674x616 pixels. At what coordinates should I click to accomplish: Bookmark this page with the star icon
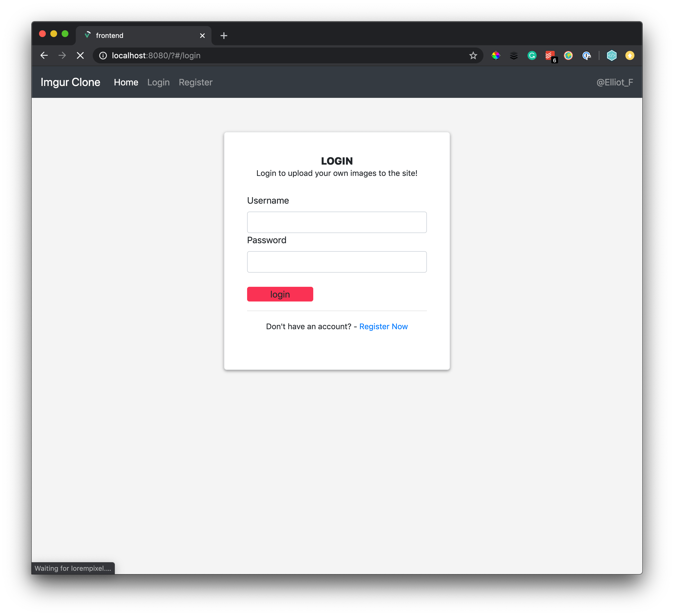[473, 55]
